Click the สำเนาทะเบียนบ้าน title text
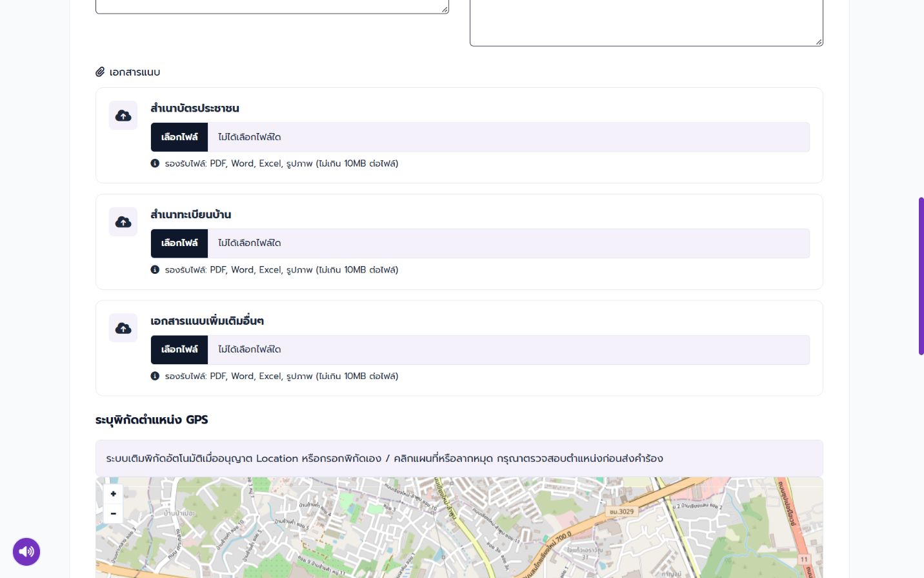Screen dimensions: 924x578 click(x=191, y=214)
